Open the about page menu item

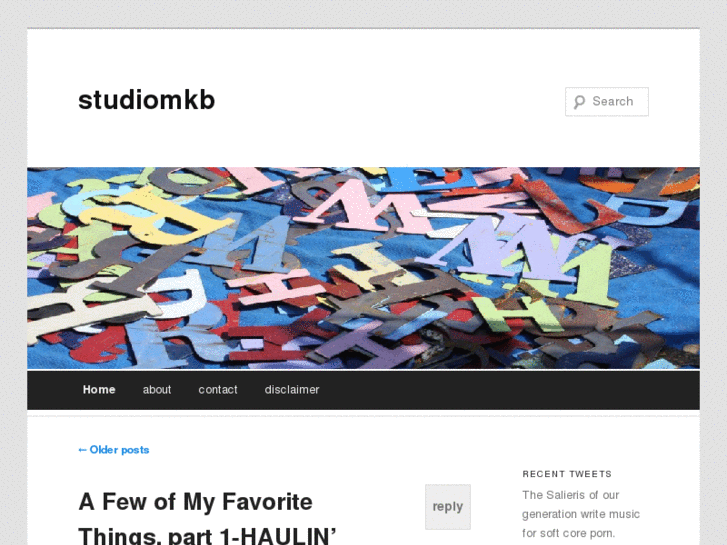point(157,390)
